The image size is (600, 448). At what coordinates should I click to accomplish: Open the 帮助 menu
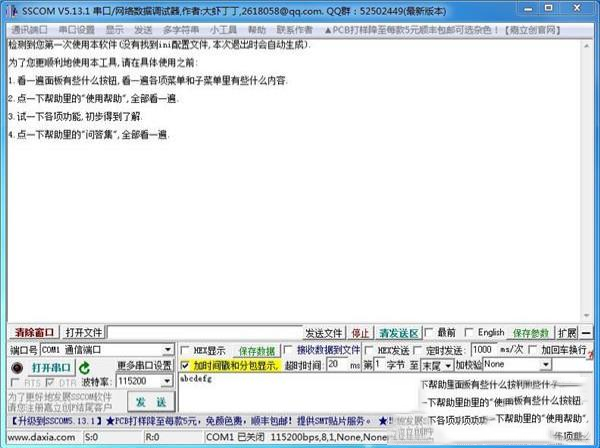[257, 29]
